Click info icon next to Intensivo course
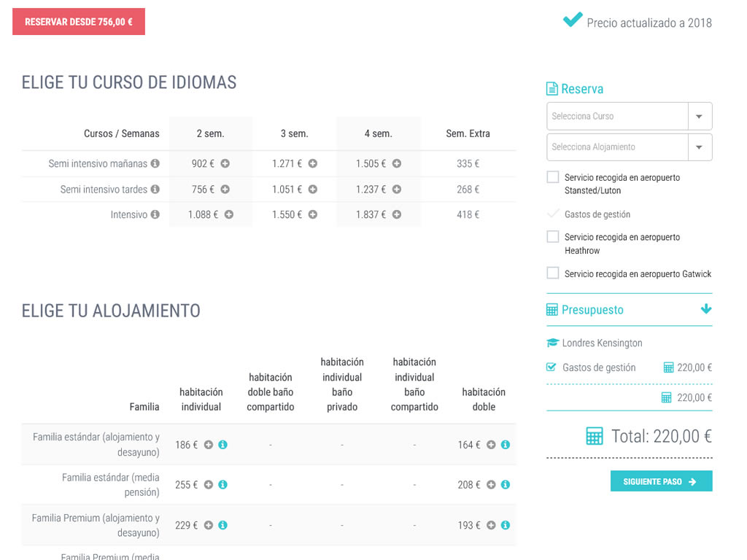This screenshot has width=747, height=560. coord(155,215)
